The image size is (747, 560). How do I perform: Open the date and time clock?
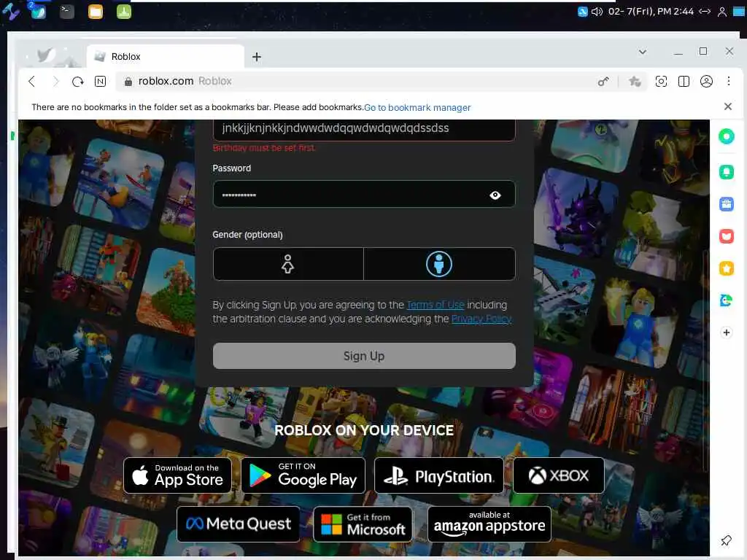651,12
